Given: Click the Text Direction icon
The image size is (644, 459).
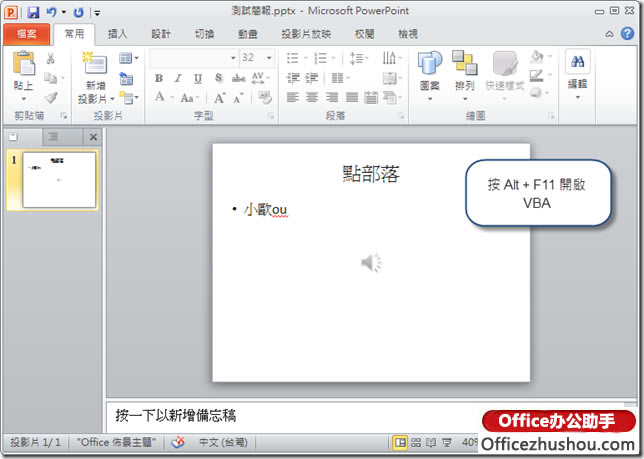Looking at the screenshot, I should [391, 58].
